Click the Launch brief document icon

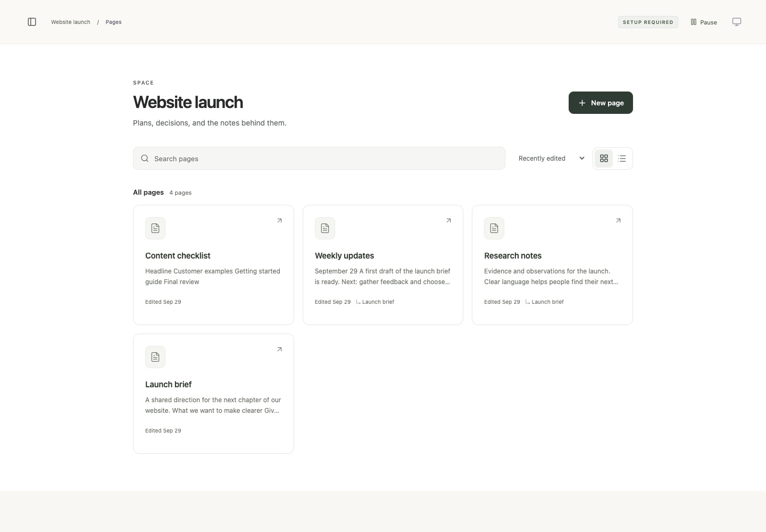tap(155, 357)
